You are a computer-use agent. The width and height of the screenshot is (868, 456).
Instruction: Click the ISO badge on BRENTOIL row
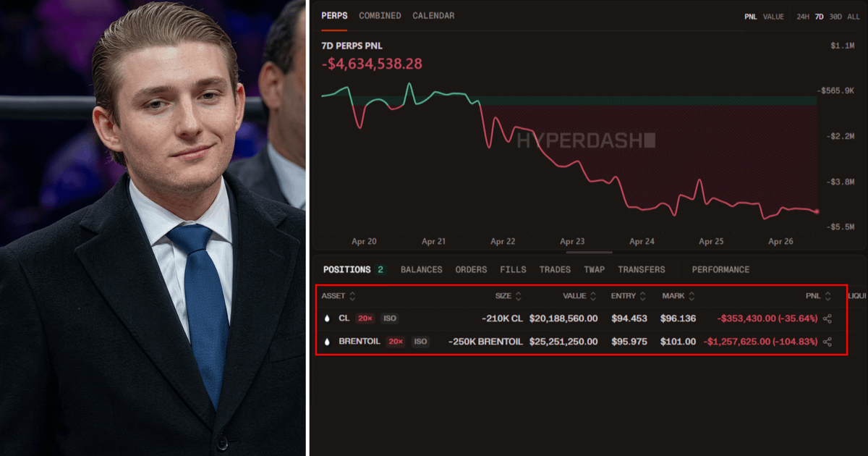pyautogui.click(x=420, y=342)
